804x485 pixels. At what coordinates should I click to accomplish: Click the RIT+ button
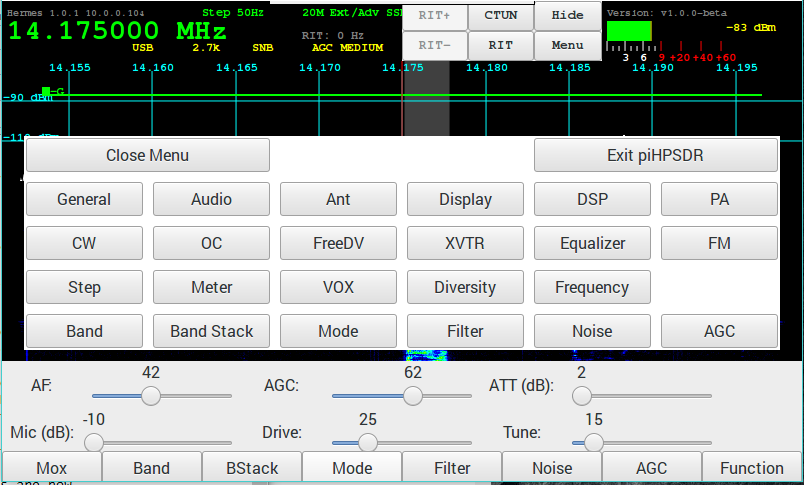pos(434,16)
